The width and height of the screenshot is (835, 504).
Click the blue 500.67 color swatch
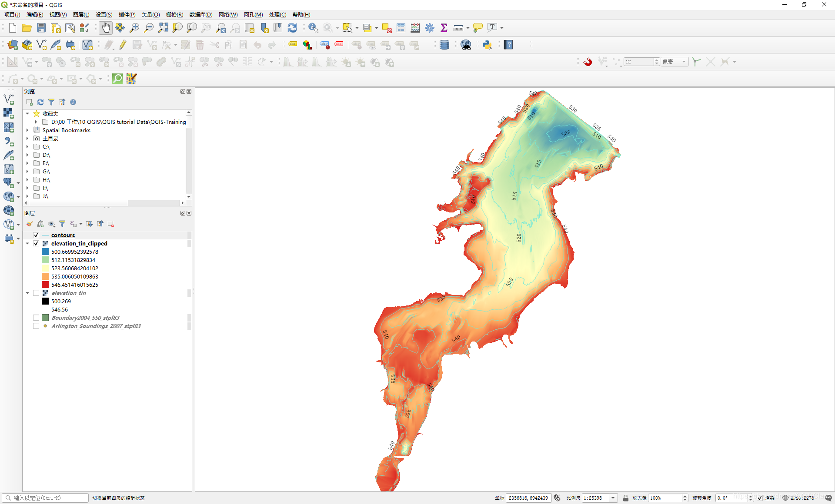click(x=45, y=252)
